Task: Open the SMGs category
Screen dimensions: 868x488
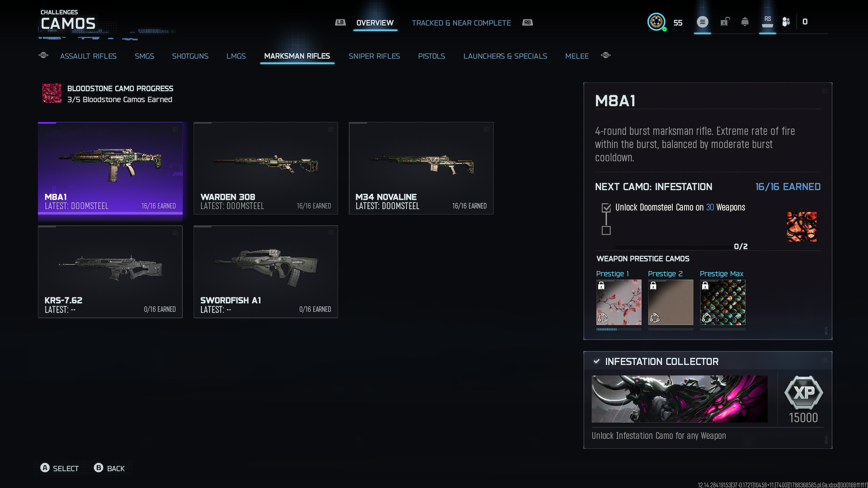Action: [x=144, y=56]
